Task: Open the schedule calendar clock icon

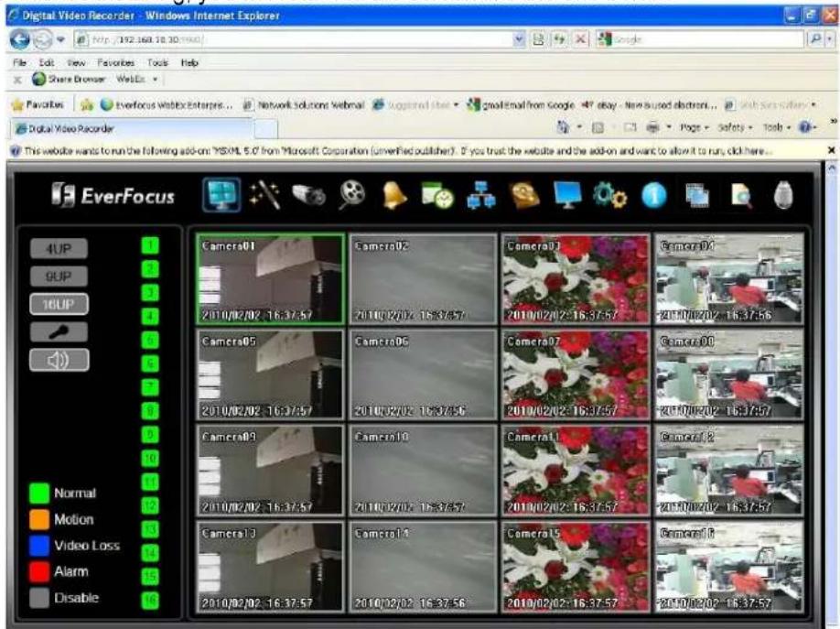Action: tap(437, 195)
